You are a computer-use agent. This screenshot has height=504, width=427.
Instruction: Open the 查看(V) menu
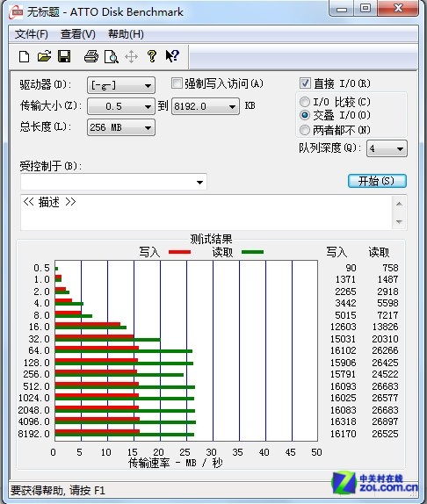78,34
